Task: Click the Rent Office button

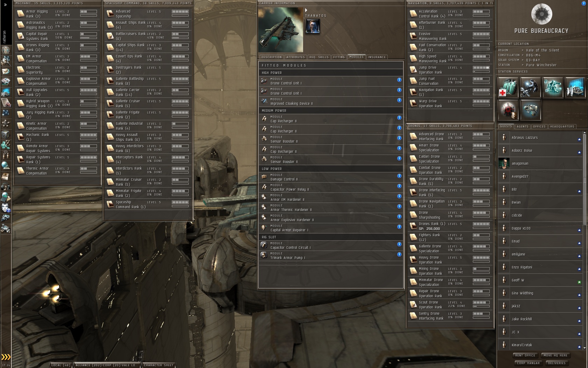Action: coord(525,355)
